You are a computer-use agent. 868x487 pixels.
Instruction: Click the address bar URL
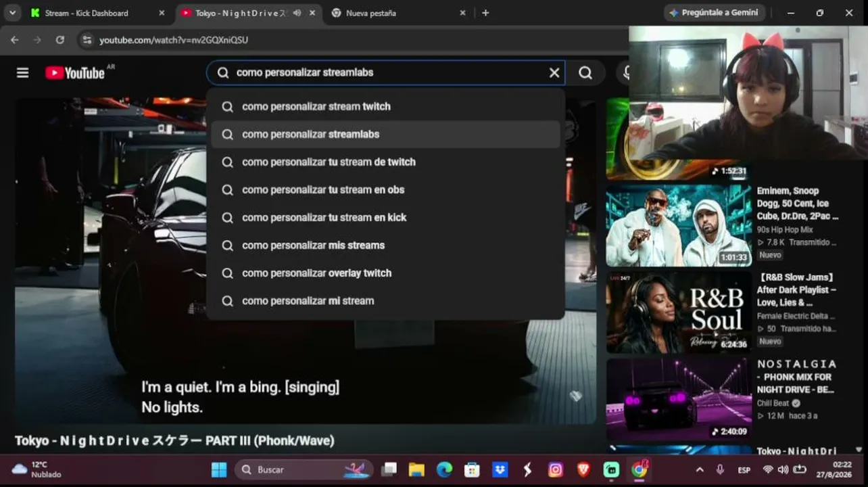(x=174, y=40)
